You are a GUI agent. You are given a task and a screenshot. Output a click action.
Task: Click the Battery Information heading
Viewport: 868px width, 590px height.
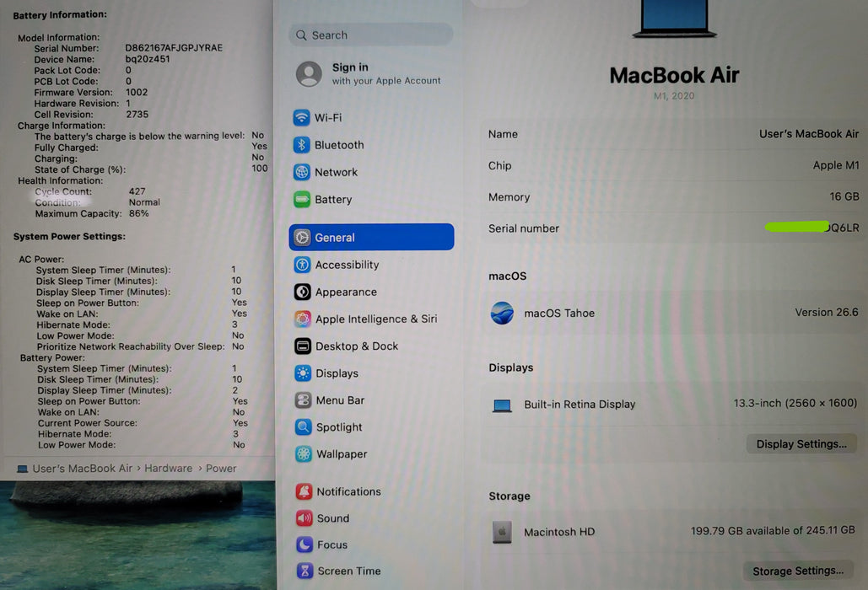60,15
